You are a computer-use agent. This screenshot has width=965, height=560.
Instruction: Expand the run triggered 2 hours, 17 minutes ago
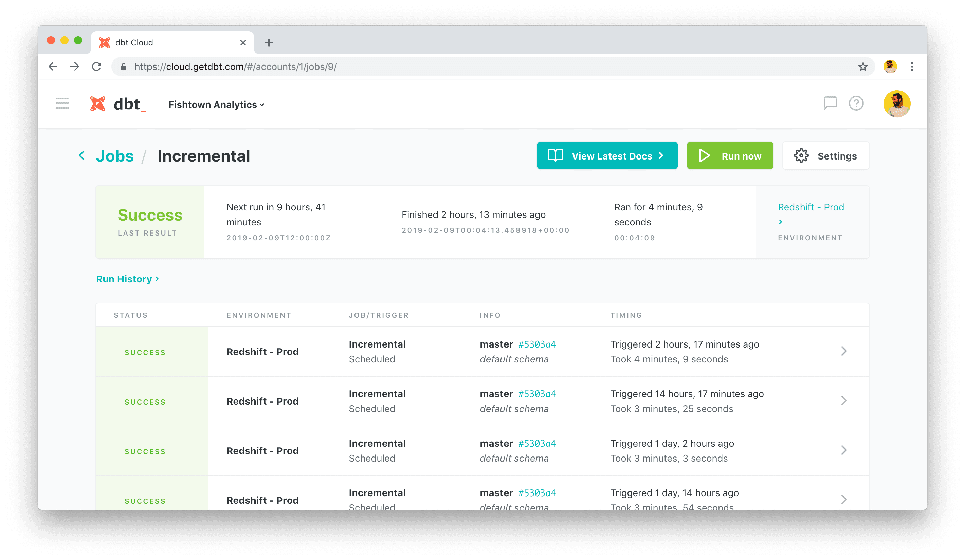tap(843, 351)
